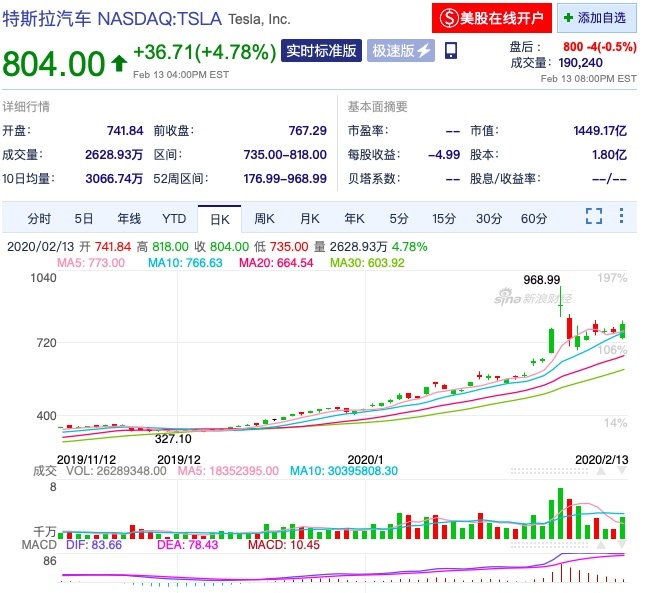Click the opening price 741.84 in details
653x593 pixels.
125,131
